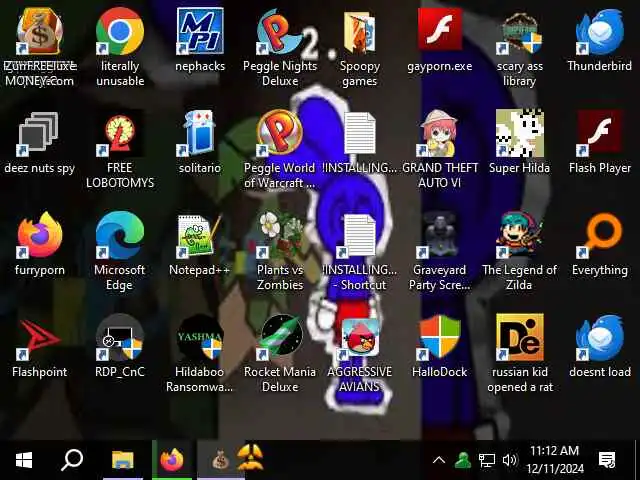Open the solitario card game shortcut
Screen dimensions: 640x480
point(200,133)
